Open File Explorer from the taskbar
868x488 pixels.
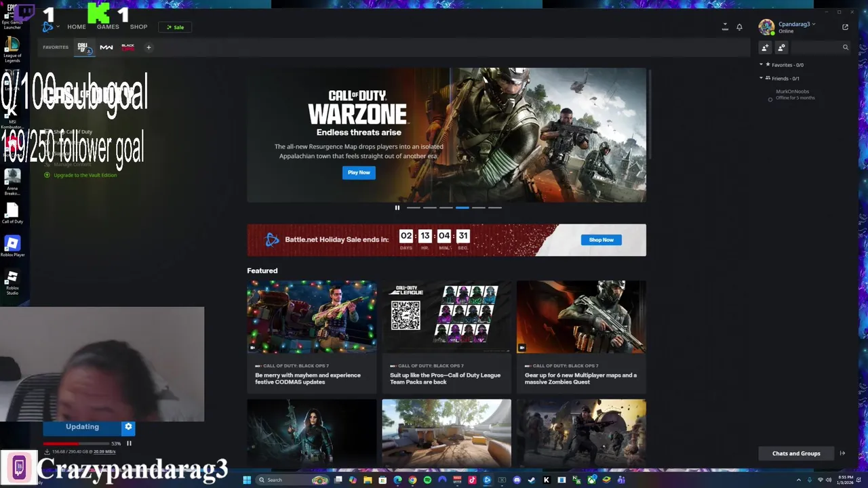(x=368, y=480)
